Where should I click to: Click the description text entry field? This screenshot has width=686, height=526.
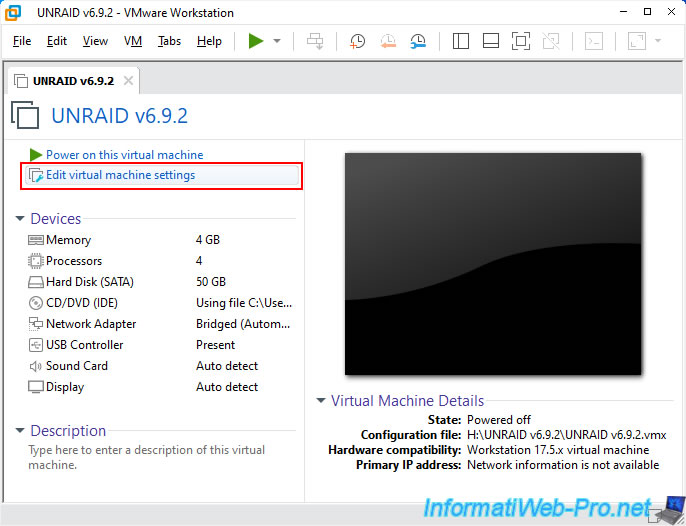pyautogui.click(x=150, y=458)
